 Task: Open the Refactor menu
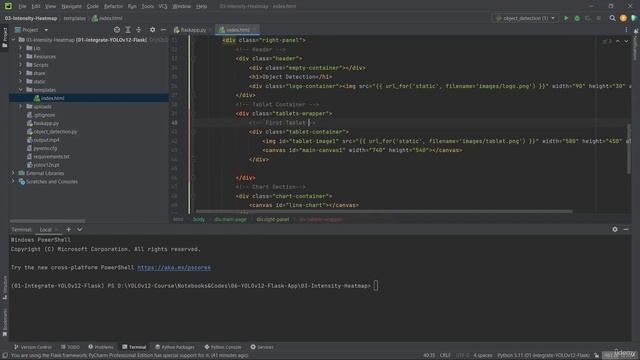coord(113,6)
